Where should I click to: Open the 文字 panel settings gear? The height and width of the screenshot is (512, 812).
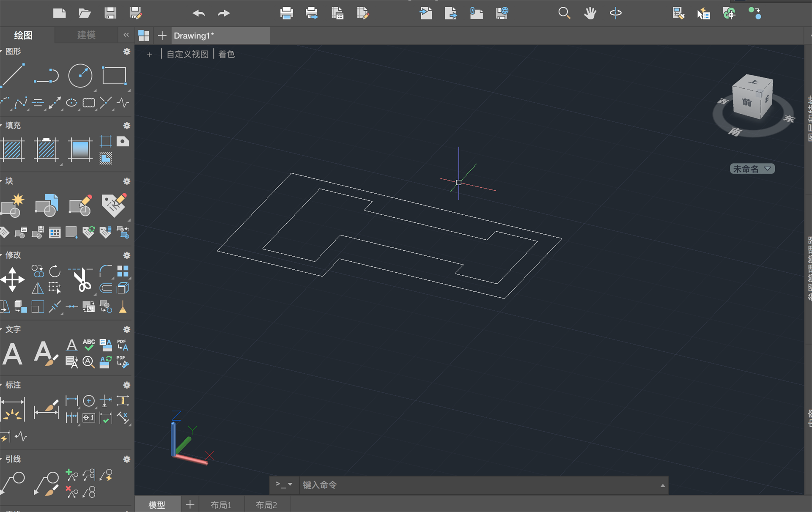[x=126, y=329]
